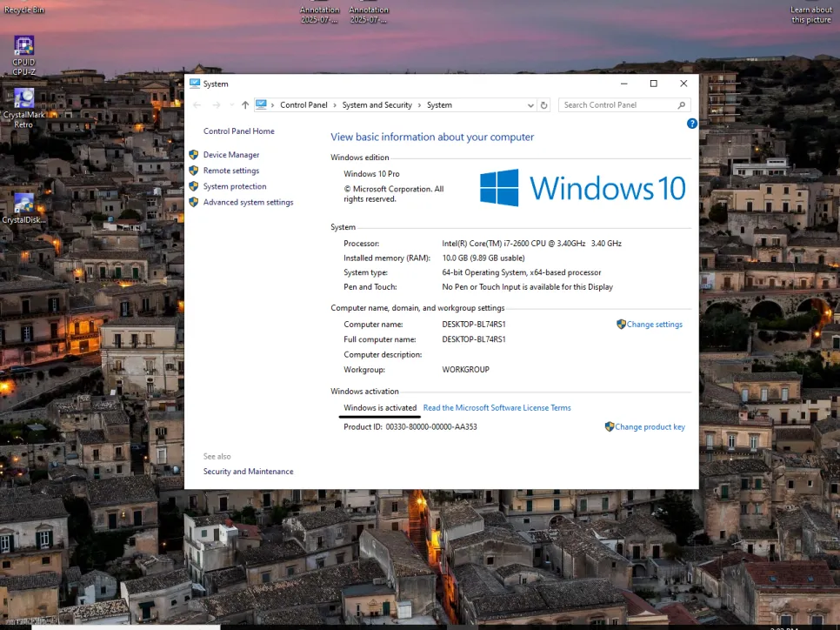Open Remote settings link

[x=231, y=171]
